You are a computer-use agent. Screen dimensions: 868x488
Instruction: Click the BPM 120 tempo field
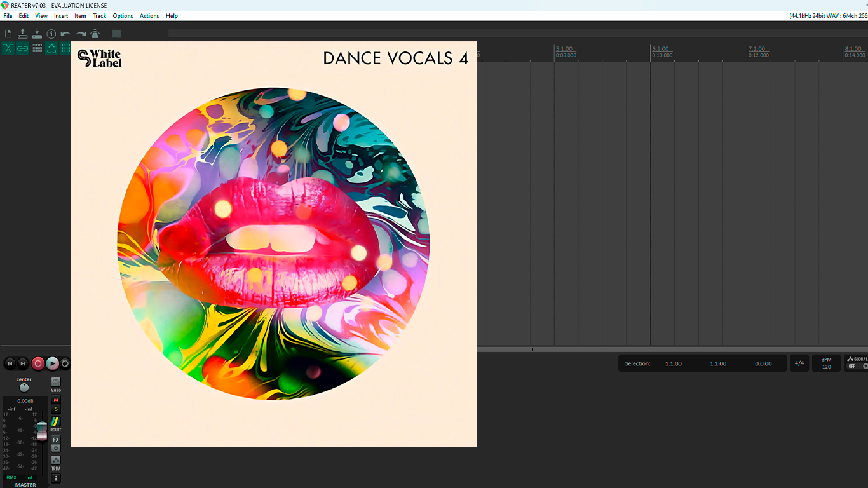pyautogui.click(x=826, y=363)
